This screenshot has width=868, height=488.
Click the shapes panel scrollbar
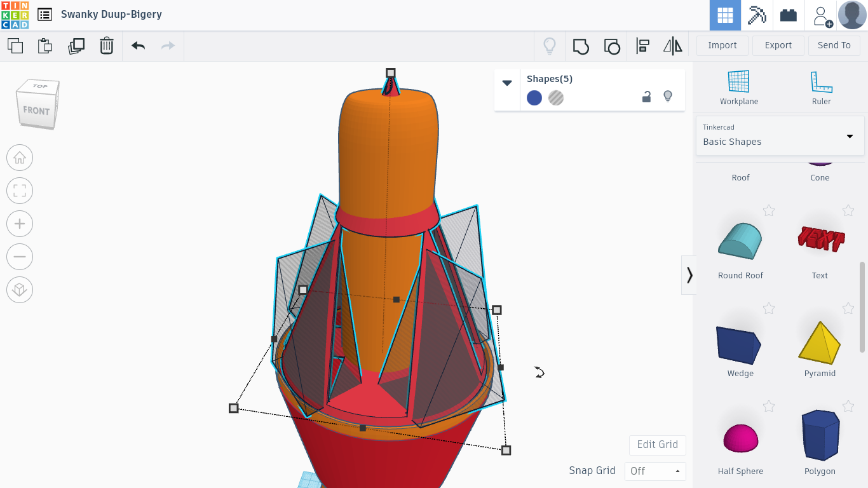(862, 306)
